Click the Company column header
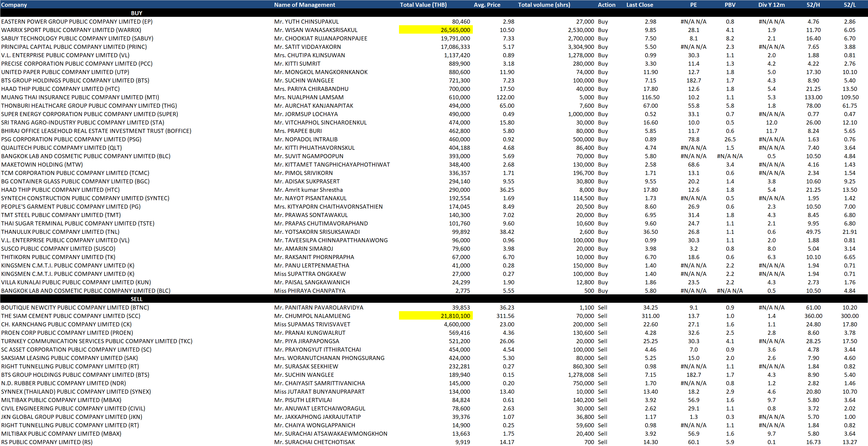Screen dimensions: 868x446 (x=14, y=5)
